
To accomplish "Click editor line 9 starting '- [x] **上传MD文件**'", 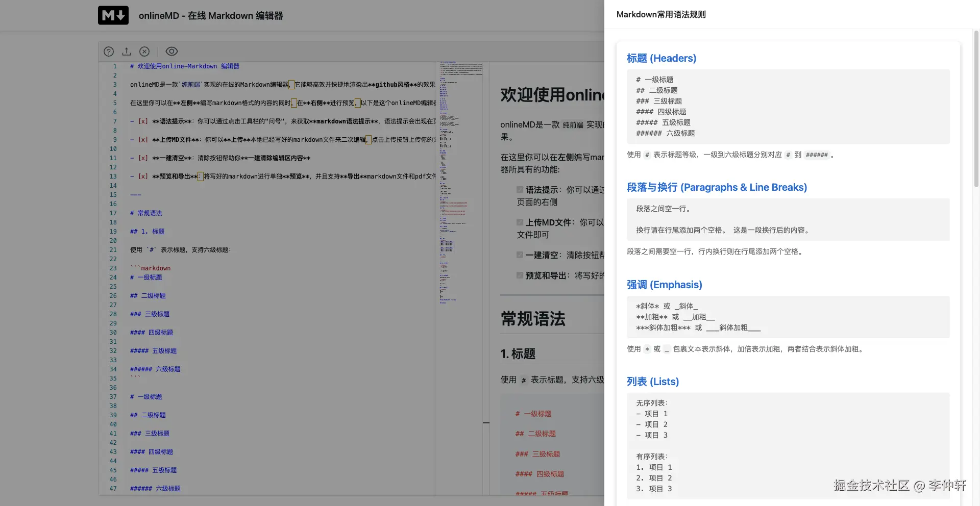I will click(282, 140).
